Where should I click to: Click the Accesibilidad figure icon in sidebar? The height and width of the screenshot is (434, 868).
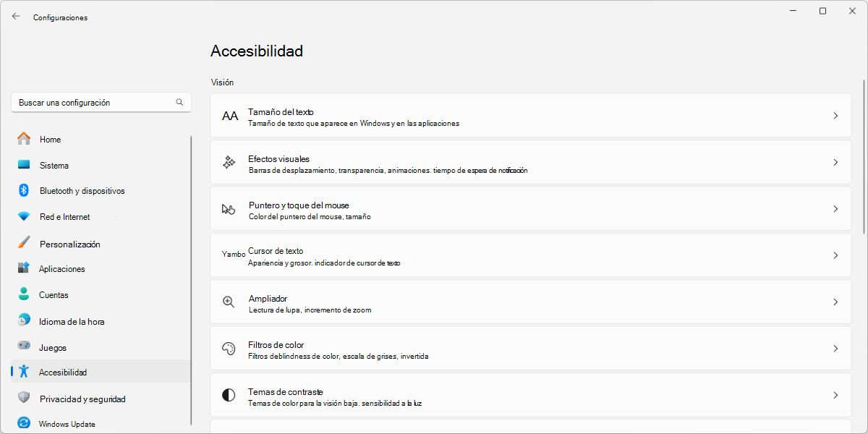24,372
